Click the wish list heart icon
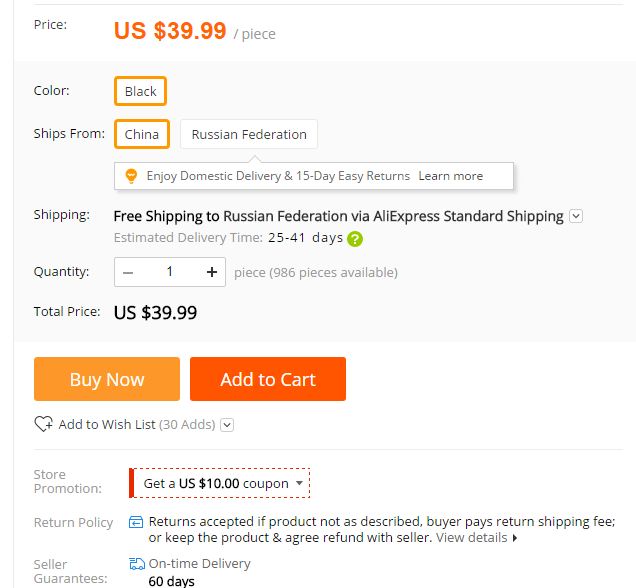The height and width of the screenshot is (588, 636). [x=43, y=424]
